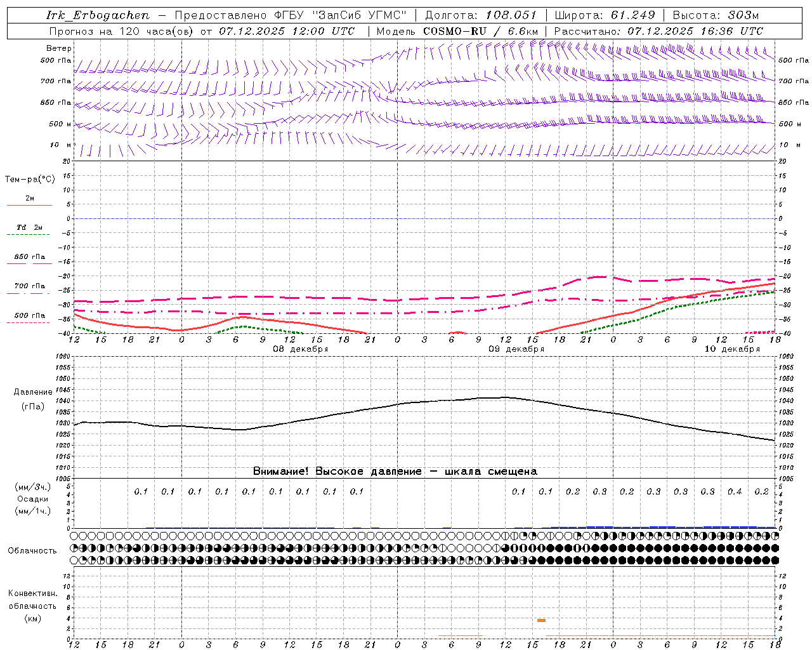Click the date label 10 декабря
The width and height of the screenshot is (812, 650).
coord(732,349)
